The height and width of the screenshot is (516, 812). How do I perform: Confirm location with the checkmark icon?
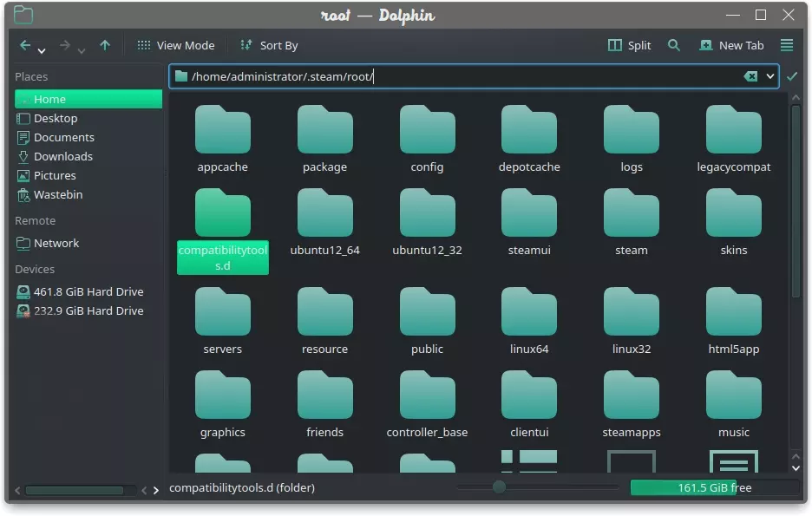point(792,76)
